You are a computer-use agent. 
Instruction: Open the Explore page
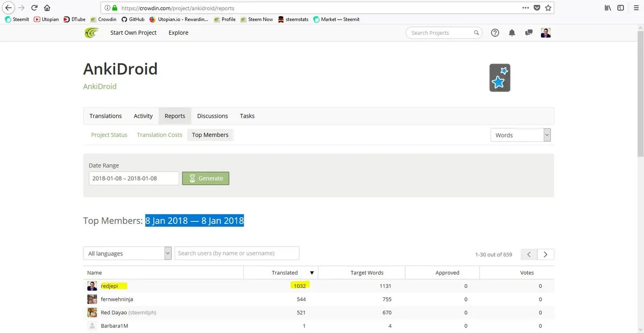(x=178, y=33)
